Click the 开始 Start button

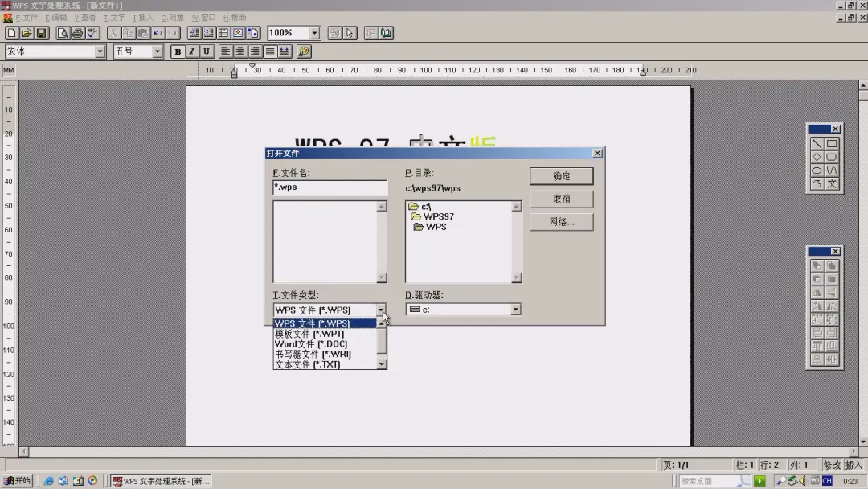point(17,481)
